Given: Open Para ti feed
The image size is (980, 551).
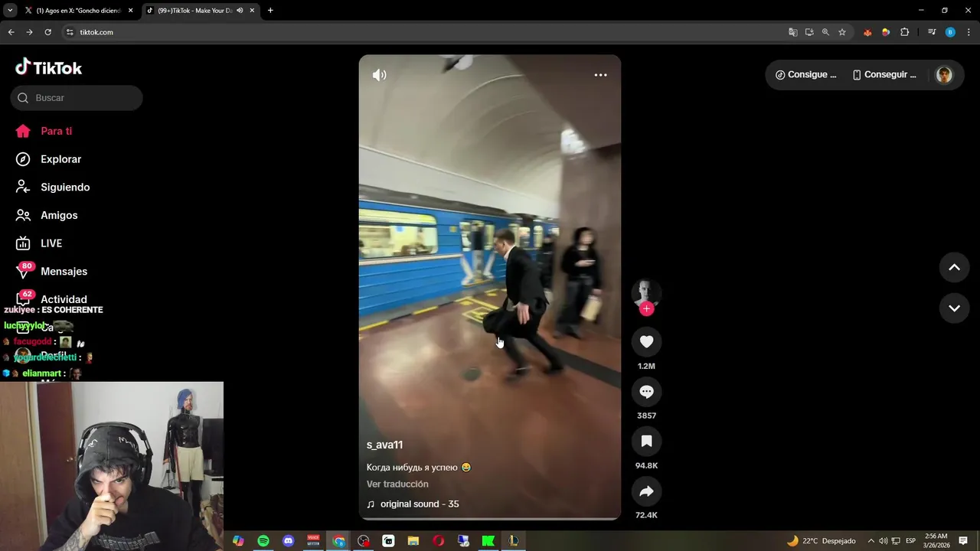Looking at the screenshot, I should coord(44,131).
